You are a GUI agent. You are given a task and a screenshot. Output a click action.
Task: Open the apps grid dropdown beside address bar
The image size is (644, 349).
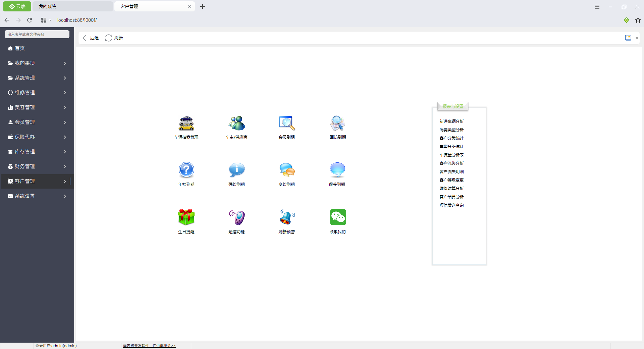pyautogui.click(x=46, y=20)
